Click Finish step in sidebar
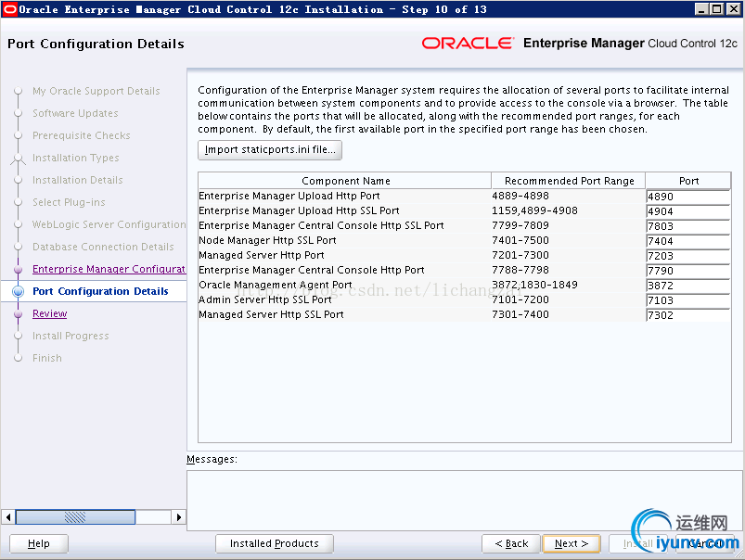This screenshot has width=745, height=560. coord(47,358)
